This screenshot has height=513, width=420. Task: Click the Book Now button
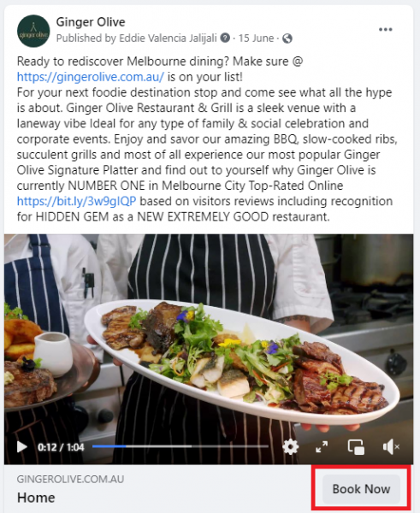(361, 489)
